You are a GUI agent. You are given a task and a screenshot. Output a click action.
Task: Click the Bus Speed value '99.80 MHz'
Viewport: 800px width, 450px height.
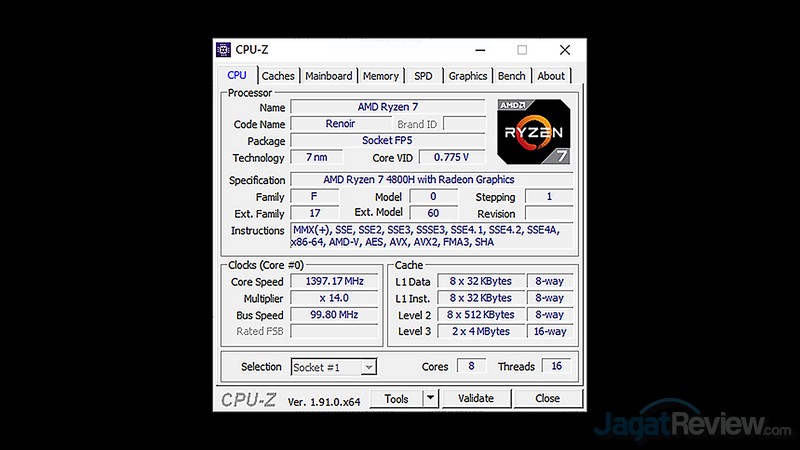pyautogui.click(x=334, y=315)
